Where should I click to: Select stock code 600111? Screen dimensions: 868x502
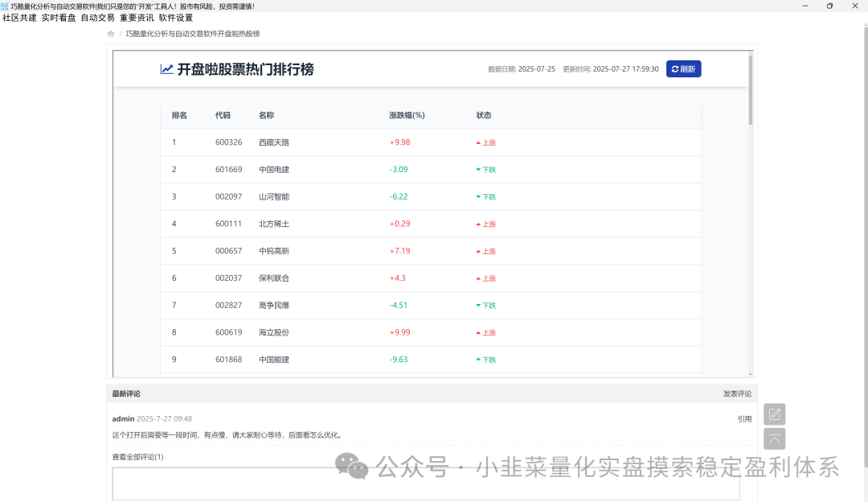pyautogui.click(x=228, y=224)
